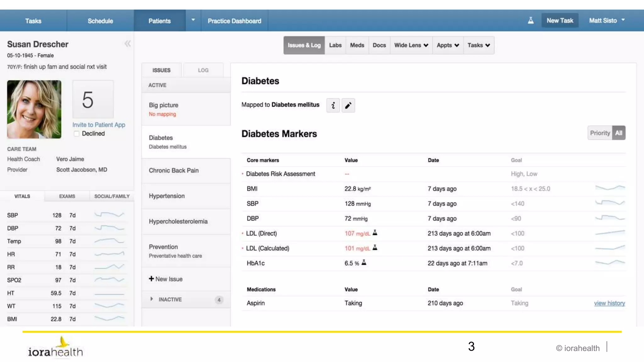Click the lab flask icon in top bar
The image size is (644, 362).
tap(530, 21)
